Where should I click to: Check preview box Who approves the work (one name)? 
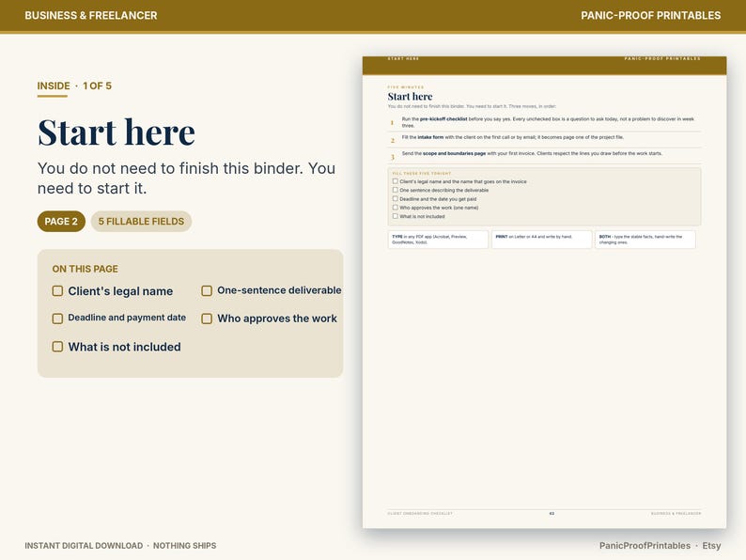[x=395, y=208]
